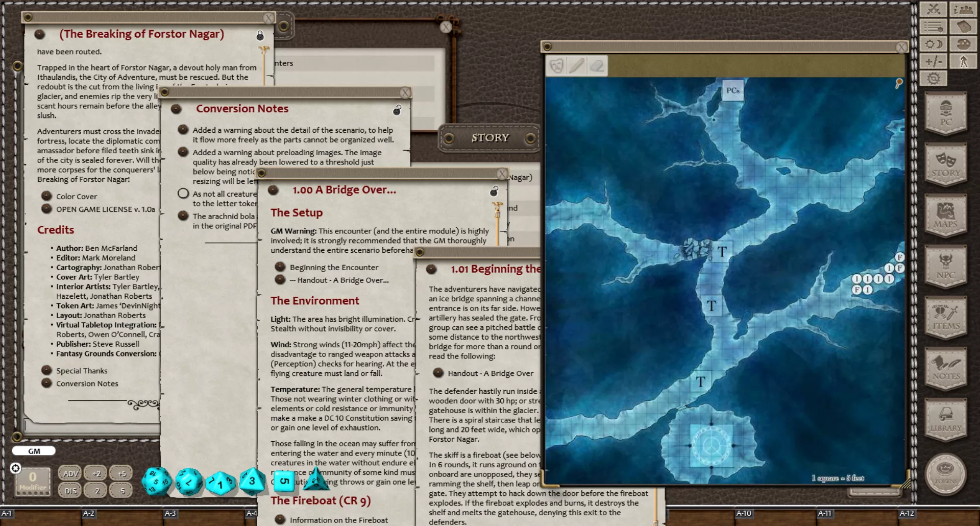Open the Settings gear icon in sidebar
Viewport: 980px width, 526px height.
pos(934,78)
